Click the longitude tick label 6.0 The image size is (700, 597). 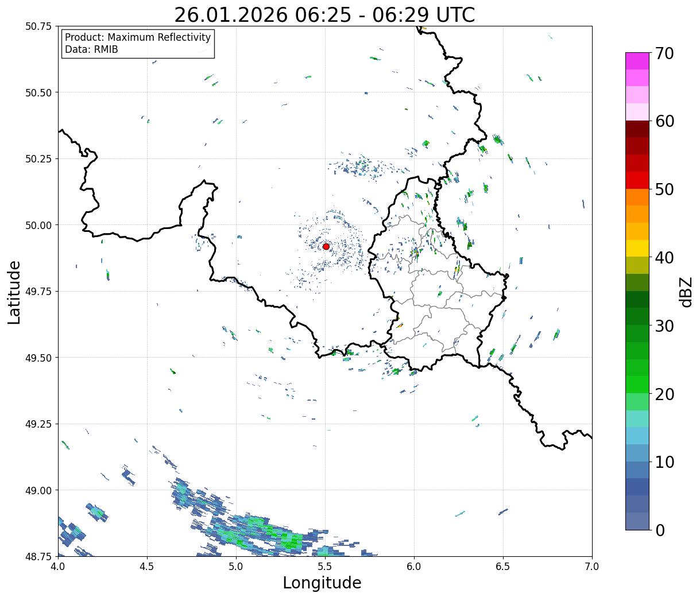[x=414, y=566]
